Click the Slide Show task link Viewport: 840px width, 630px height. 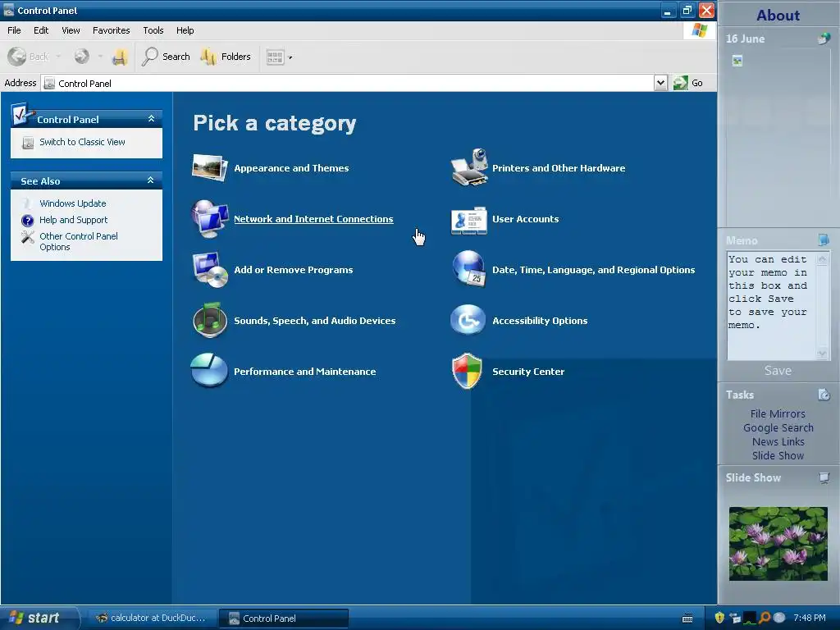coord(778,455)
